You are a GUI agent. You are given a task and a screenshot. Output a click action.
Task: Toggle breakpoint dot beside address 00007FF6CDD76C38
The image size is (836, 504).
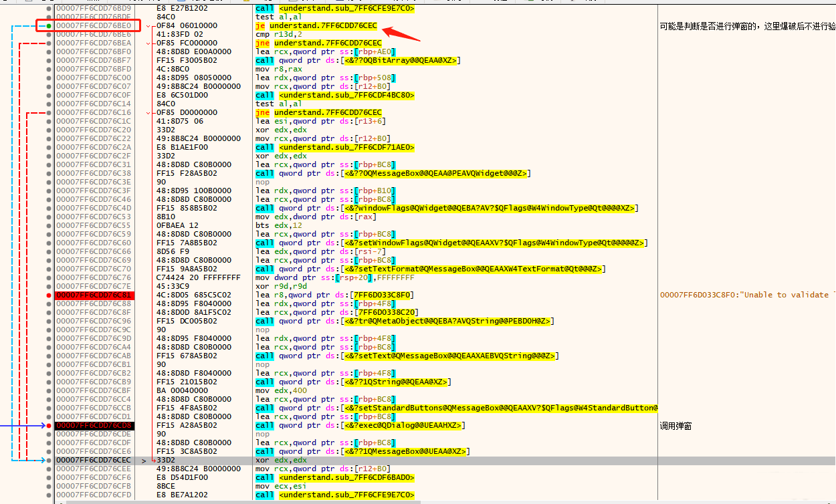tap(49, 173)
